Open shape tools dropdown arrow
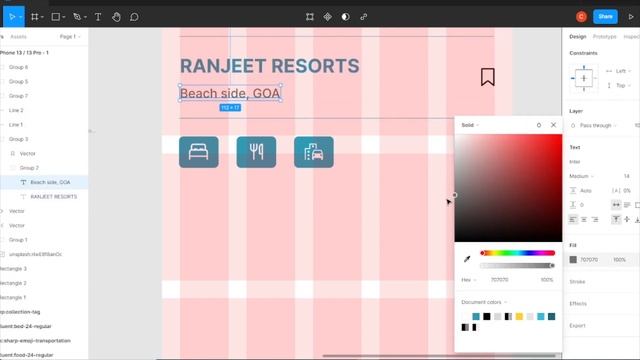The width and height of the screenshot is (640, 360). coord(64,17)
